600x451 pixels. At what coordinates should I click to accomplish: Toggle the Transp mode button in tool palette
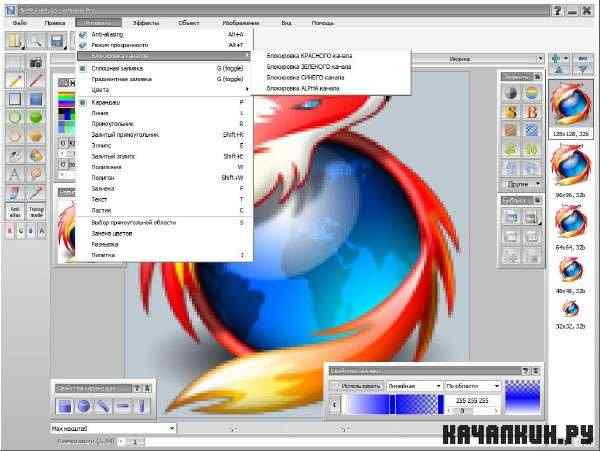coord(36,212)
